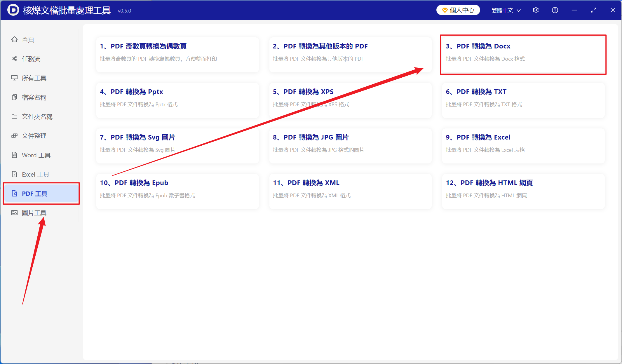
Task: Click the picture icon beside 圖片工具
Action: (14, 213)
